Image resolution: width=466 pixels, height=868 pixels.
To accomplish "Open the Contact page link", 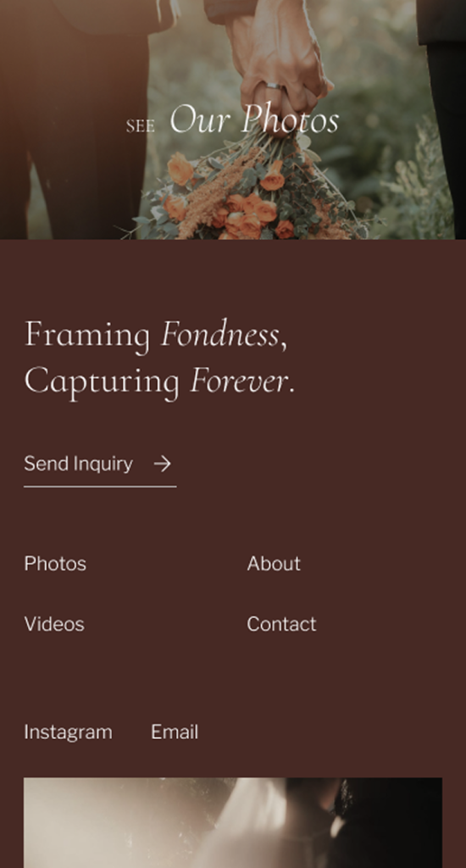I will coord(281,624).
